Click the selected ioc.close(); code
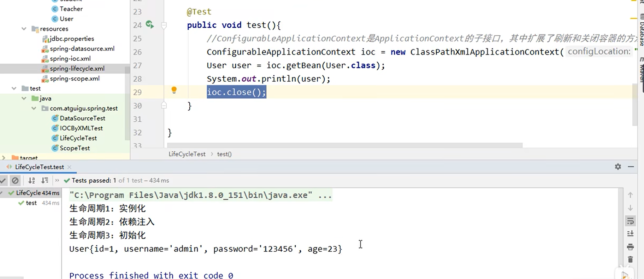The width and height of the screenshot is (644, 279). pos(236,92)
